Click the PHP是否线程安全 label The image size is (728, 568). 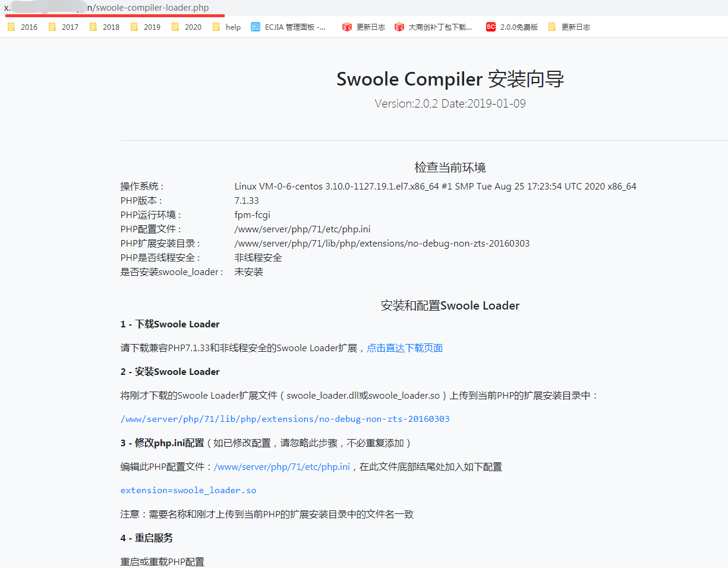click(160, 258)
